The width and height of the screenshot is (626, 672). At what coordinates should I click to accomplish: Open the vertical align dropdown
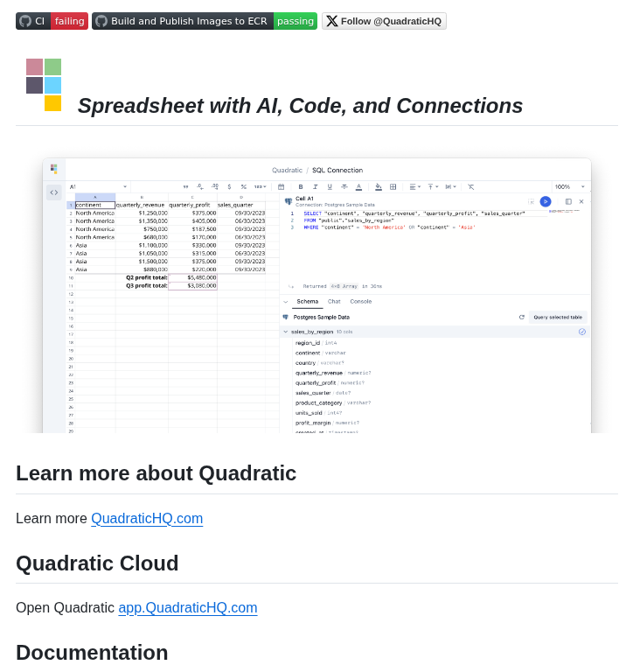pyautogui.click(x=433, y=187)
